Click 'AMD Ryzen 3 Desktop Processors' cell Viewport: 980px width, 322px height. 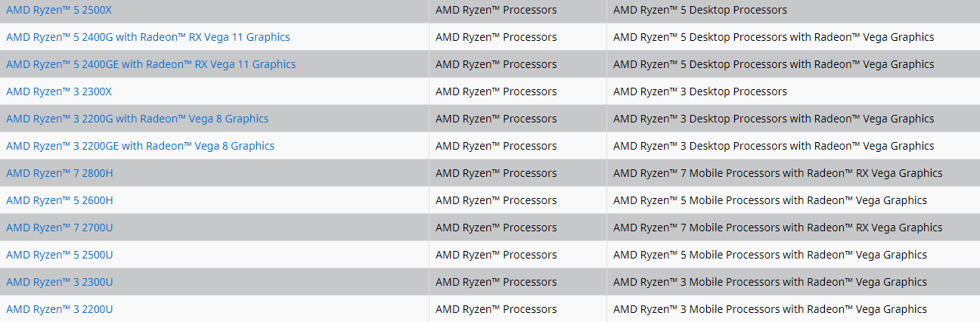(x=699, y=91)
